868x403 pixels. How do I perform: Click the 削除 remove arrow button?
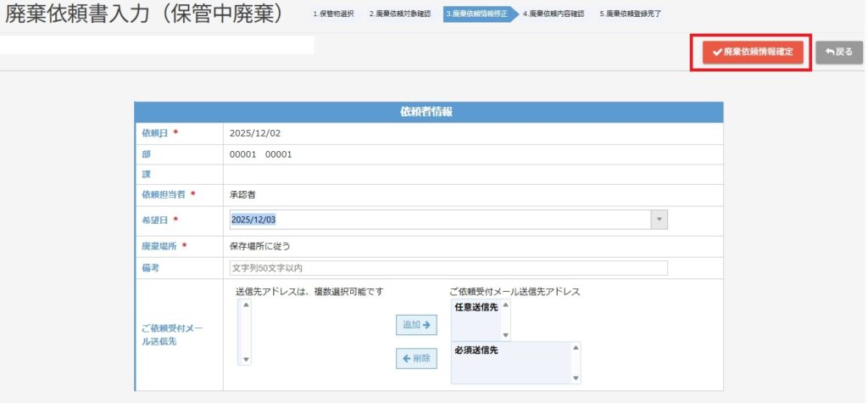coord(416,358)
